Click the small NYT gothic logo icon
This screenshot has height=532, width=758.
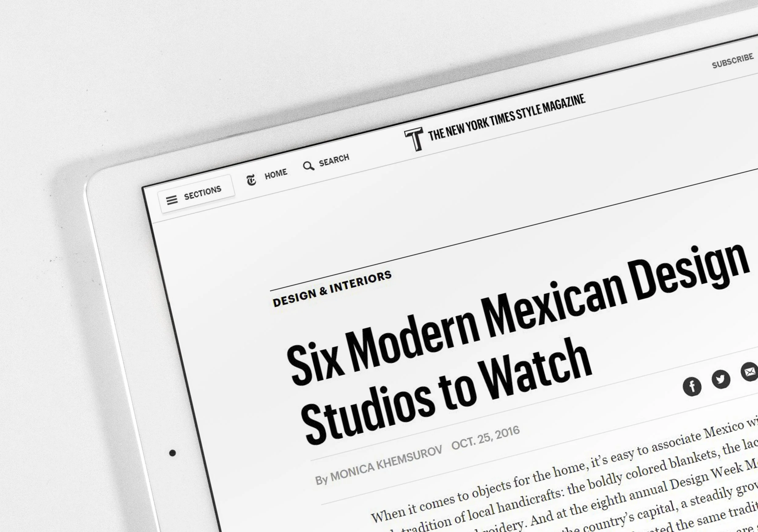pyautogui.click(x=251, y=180)
